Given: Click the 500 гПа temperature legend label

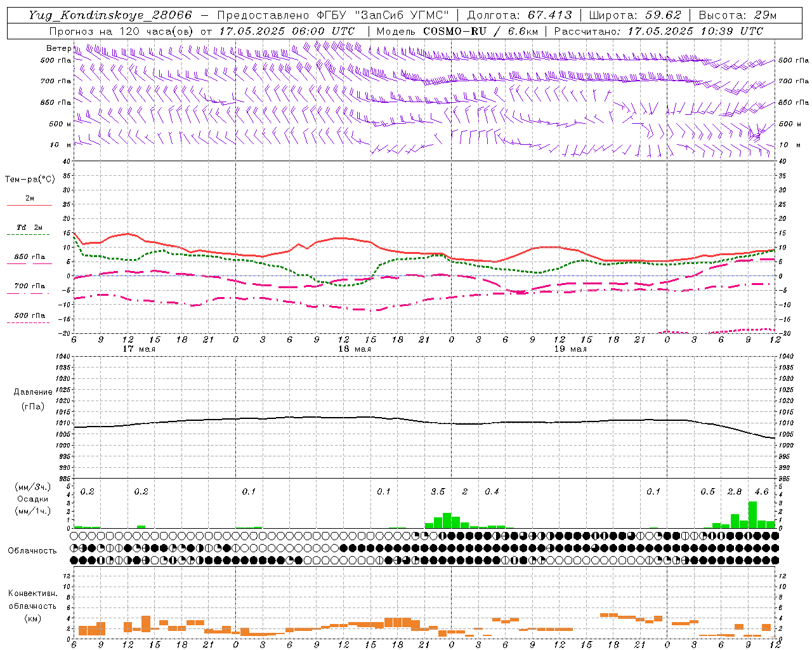Looking at the screenshot, I should tap(29, 315).
